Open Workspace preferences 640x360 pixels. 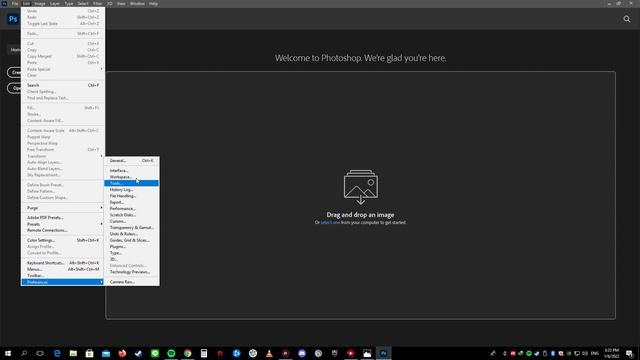131,177
